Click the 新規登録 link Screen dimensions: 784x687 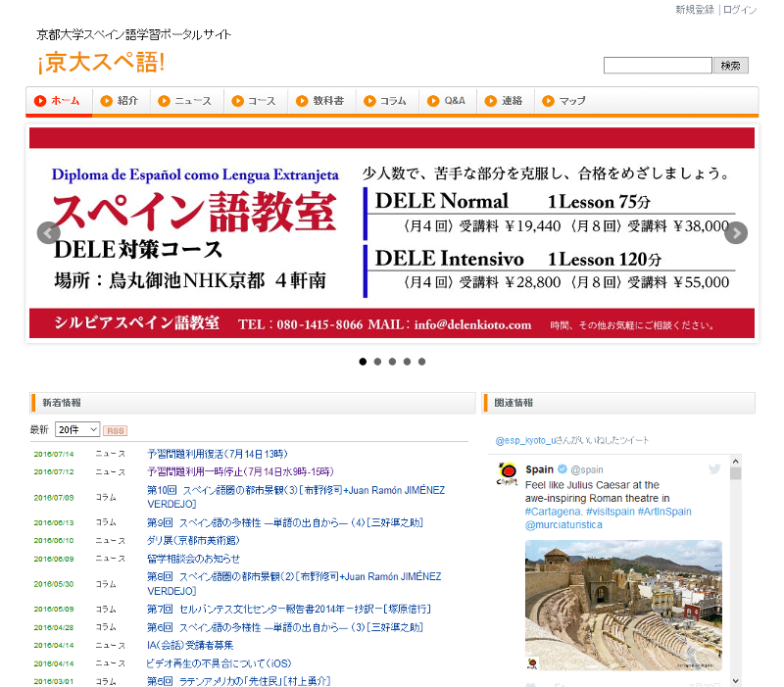695,10
